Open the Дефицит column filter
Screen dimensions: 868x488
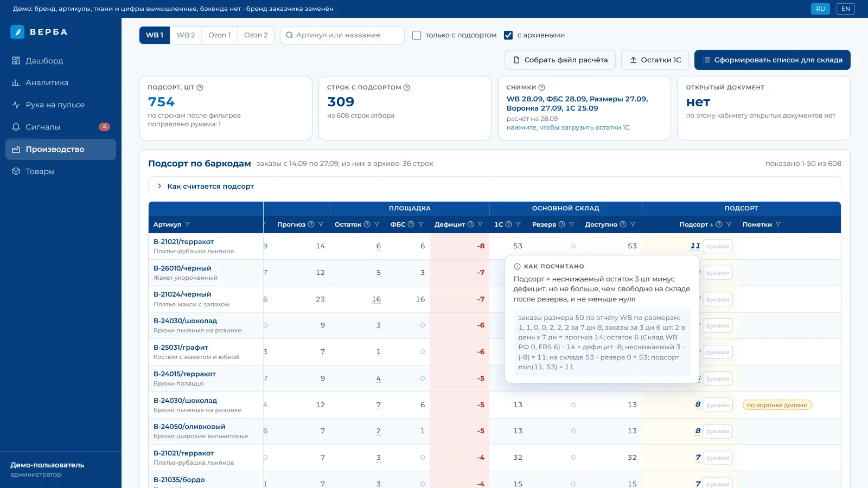coord(480,224)
